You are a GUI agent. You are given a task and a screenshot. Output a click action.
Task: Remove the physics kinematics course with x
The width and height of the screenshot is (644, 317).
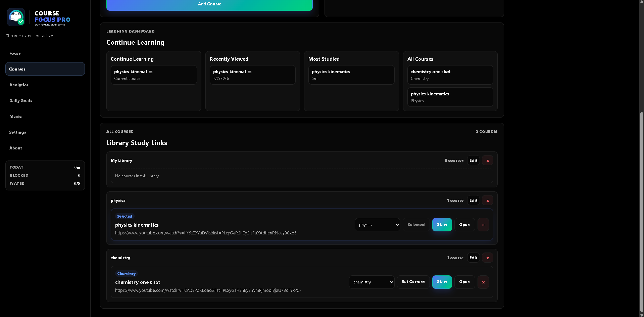pos(483,225)
